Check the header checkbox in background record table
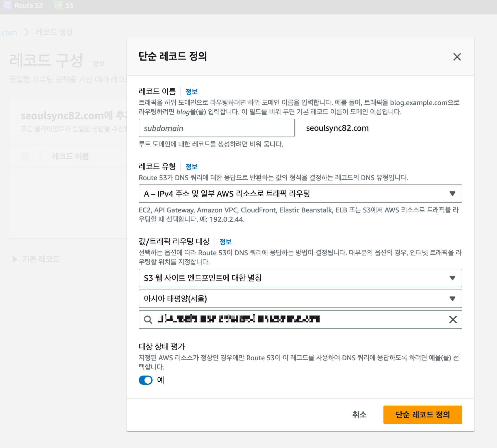This screenshot has height=448, width=497. [25, 156]
